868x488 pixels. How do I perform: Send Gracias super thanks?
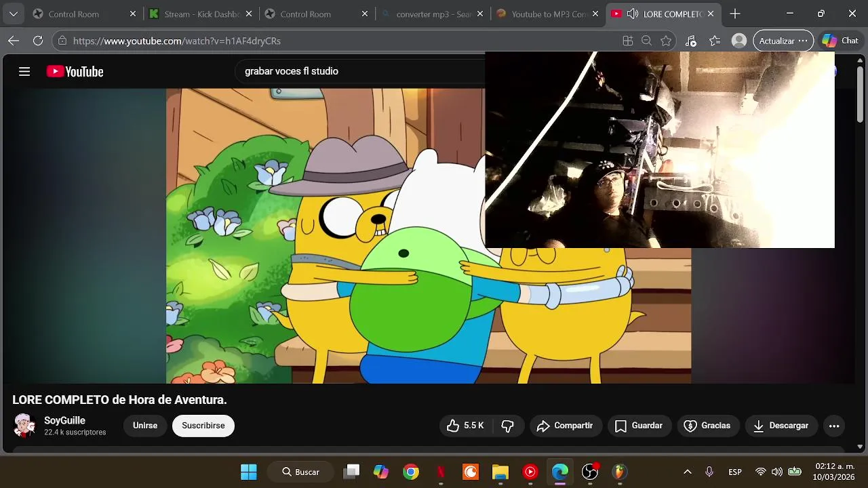coord(708,426)
